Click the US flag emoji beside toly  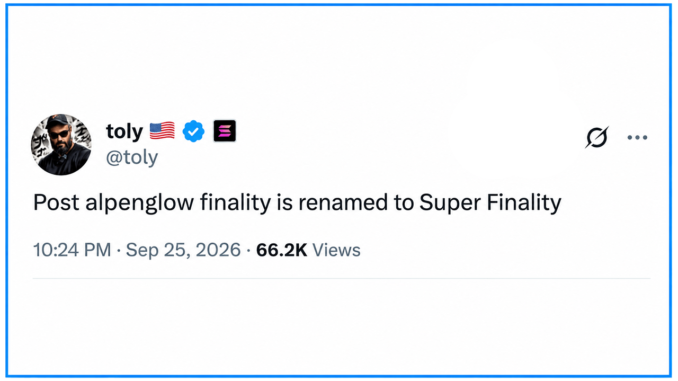pos(162,131)
